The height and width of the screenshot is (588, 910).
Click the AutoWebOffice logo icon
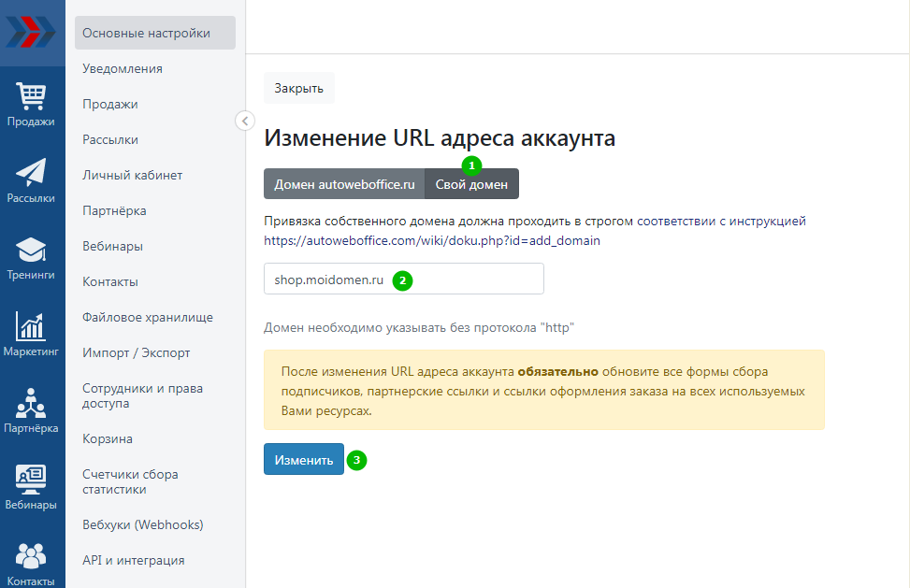(32, 32)
